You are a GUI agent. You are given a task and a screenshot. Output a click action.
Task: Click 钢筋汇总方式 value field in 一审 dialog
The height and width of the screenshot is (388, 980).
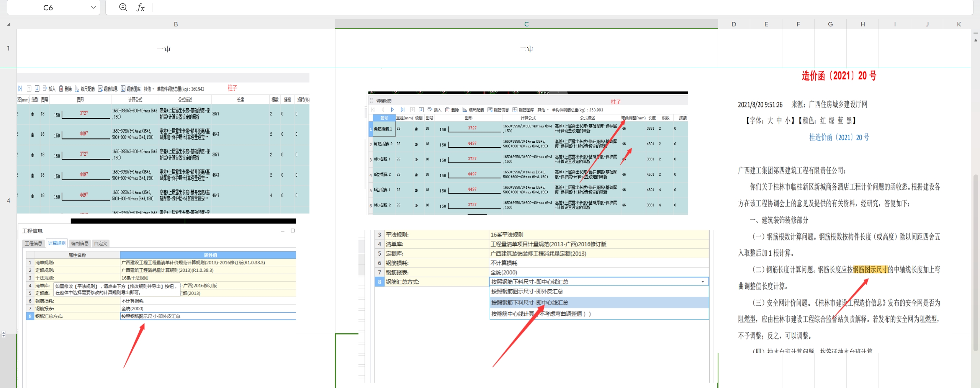pyautogui.click(x=208, y=316)
